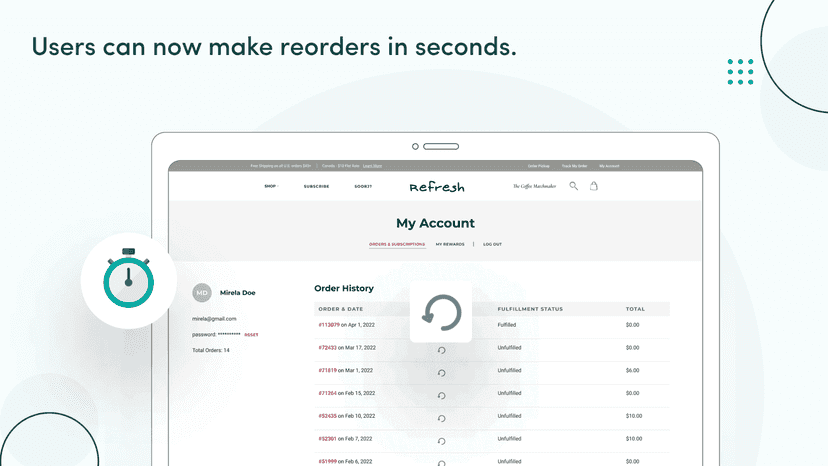
Task: Open Order Pickup in top bar
Action: click(539, 166)
